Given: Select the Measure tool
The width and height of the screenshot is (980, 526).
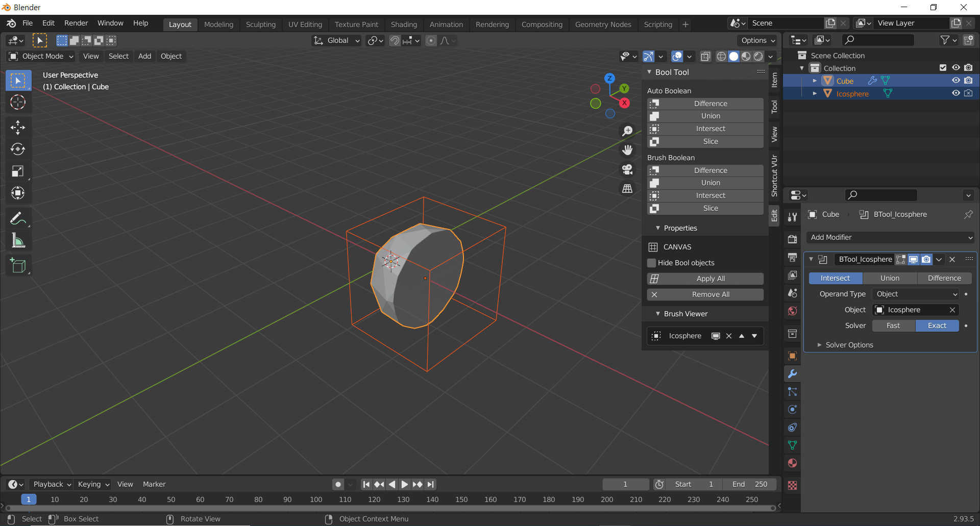Looking at the screenshot, I should [18, 240].
